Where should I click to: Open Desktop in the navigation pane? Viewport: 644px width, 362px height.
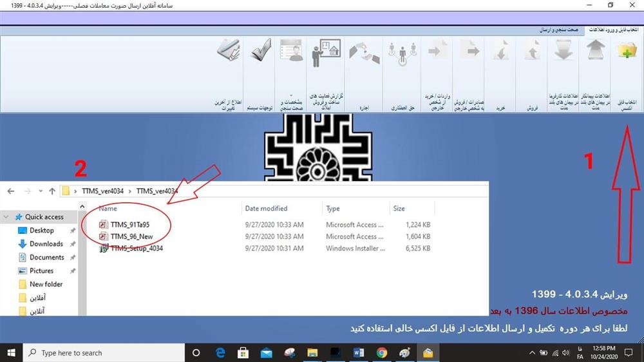click(41, 230)
